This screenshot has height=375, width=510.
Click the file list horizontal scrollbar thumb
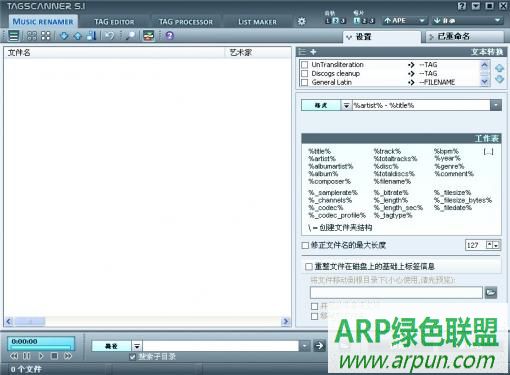coord(30,322)
